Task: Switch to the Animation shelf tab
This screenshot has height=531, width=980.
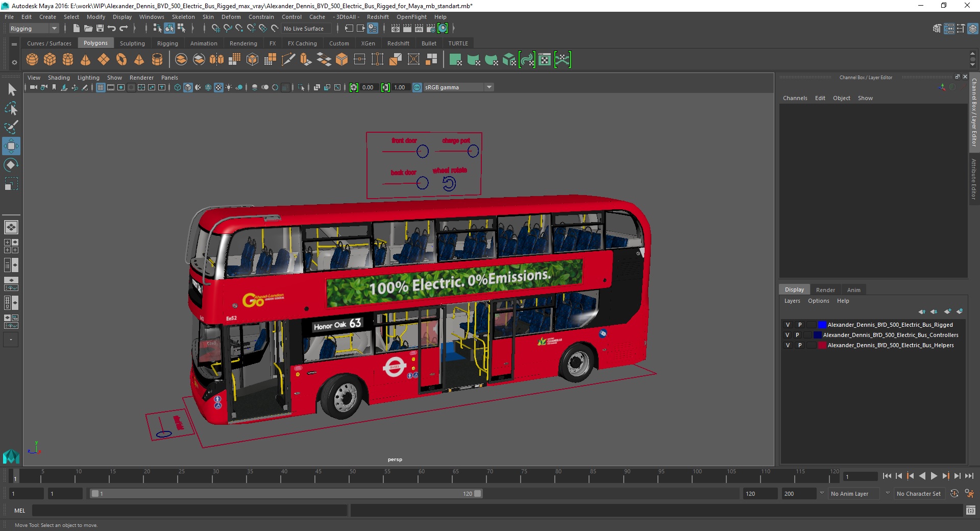Action: (204, 43)
